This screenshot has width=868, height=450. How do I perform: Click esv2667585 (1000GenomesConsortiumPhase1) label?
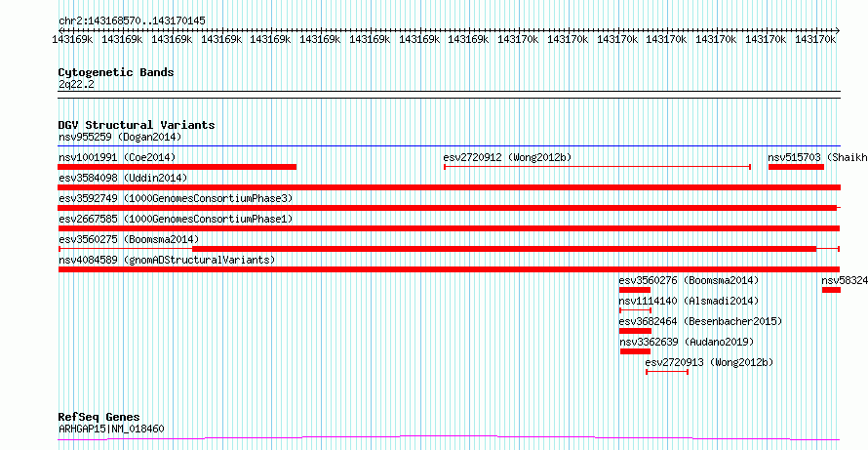pos(176,219)
